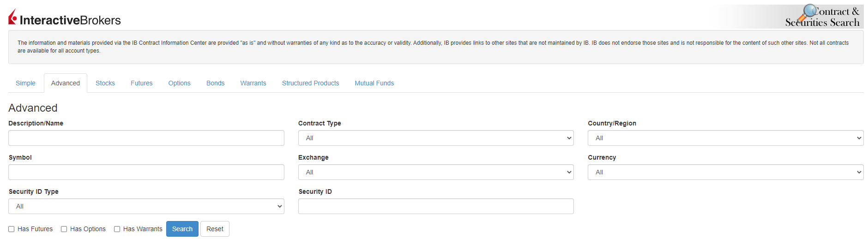
Task: Click the blue Search button
Action: click(182, 229)
